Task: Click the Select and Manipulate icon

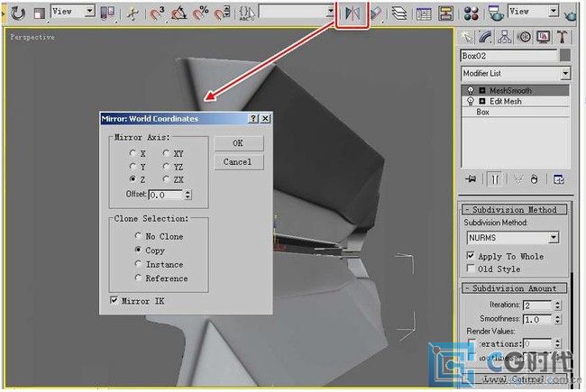Action: click(133, 14)
